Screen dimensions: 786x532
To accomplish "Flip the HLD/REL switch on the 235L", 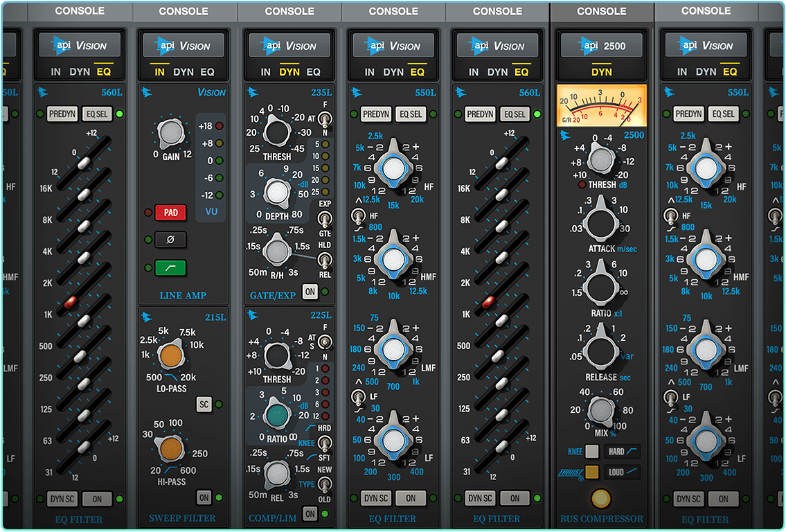I will point(325,259).
